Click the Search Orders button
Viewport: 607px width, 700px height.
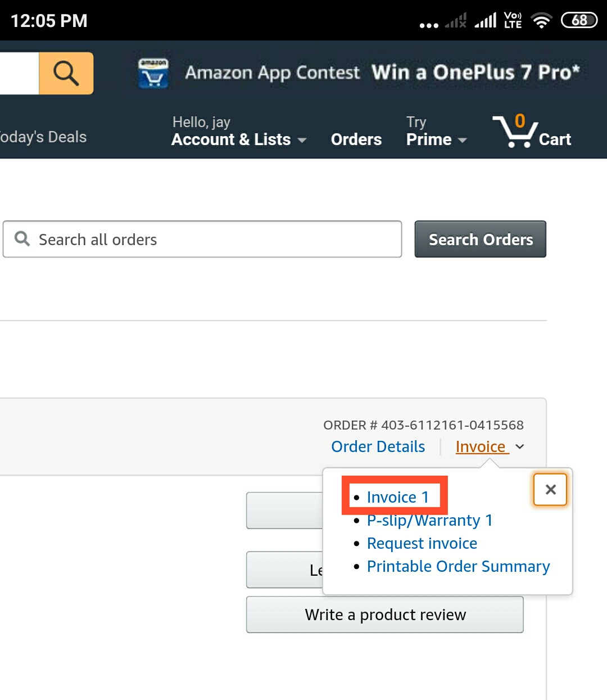[480, 239]
